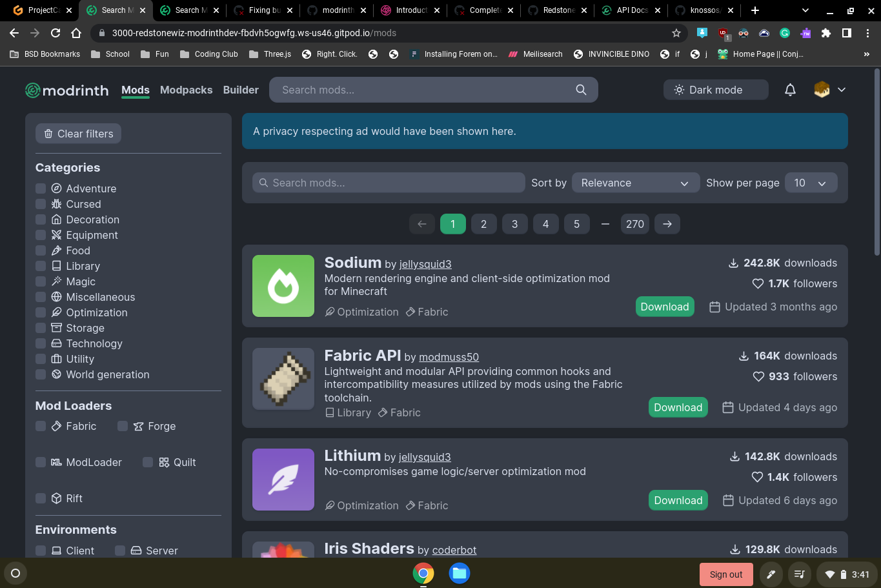Go to next results page arrow
The image size is (881, 588).
tap(667, 224)
